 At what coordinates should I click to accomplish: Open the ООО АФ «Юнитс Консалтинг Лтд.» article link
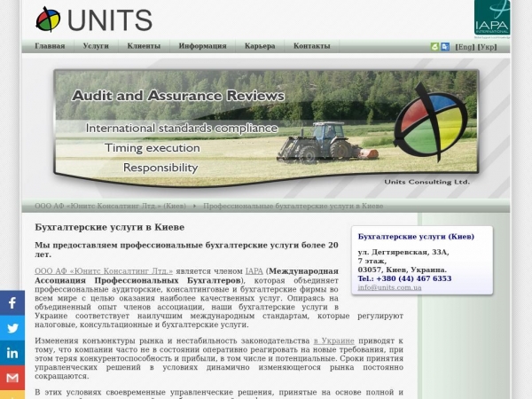click(x=104, y=271)
